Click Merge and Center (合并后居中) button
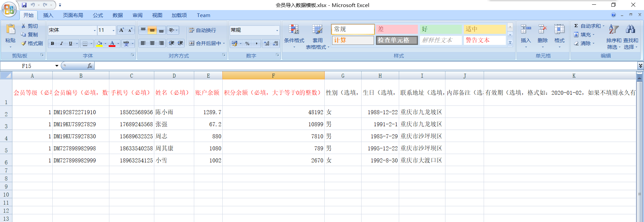Screen dimensions: 644x222 [205, 43]
